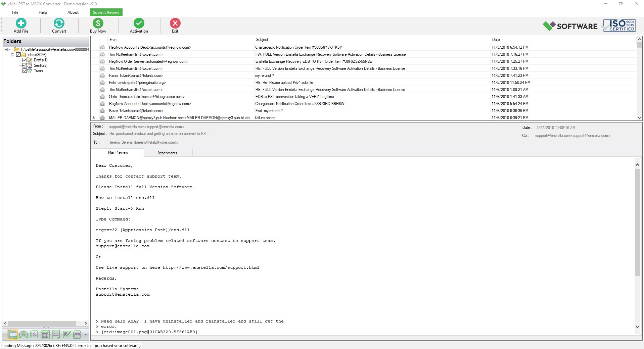The image size is (644, 349).
Task: Check the root F:\ostfile folder checkbox
Action: 12,49
